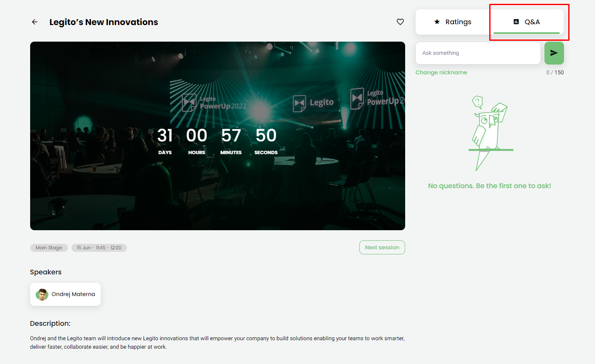This screenshot has width=595, height=364.
Task: Click the No questions message text
Action: [x=489, y=186]
